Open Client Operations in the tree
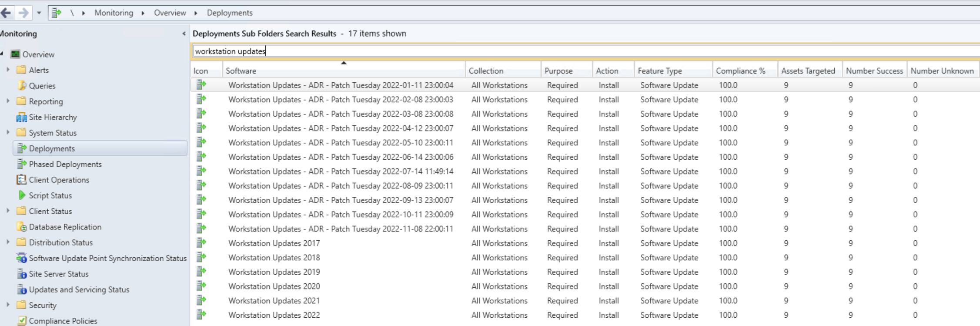 pyautogui.click(x=59, y=180)
